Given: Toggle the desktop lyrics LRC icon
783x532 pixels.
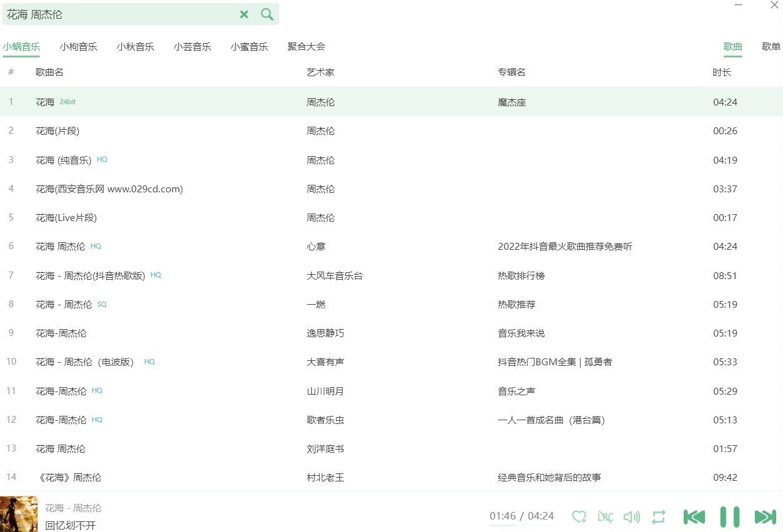Looking at the screenshot, I should [x=605, y=516].
